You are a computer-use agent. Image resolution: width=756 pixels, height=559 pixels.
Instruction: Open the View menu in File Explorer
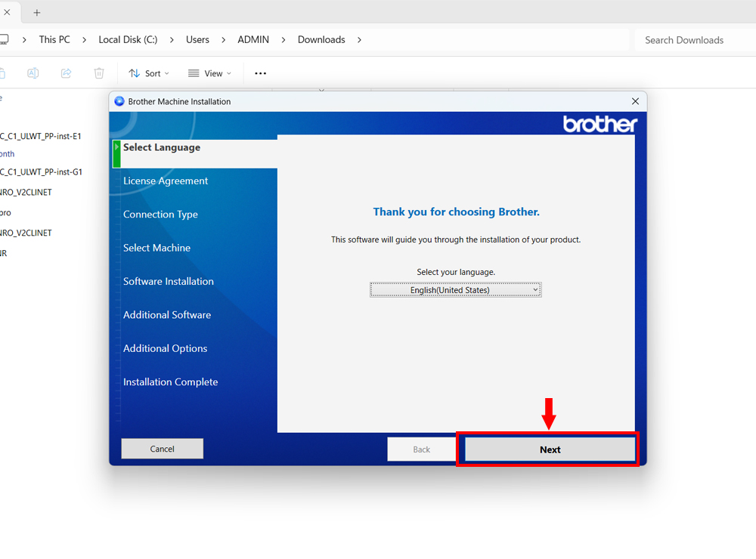[209, 73]
